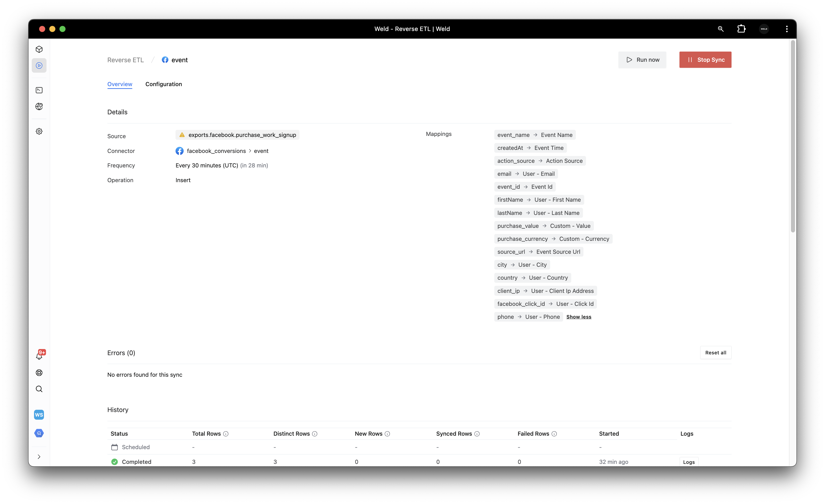The height and width of the screenshot is (504, 825).
Task: Expand the sidebar with the chevron arrow
Action: [x=39, y=457]
